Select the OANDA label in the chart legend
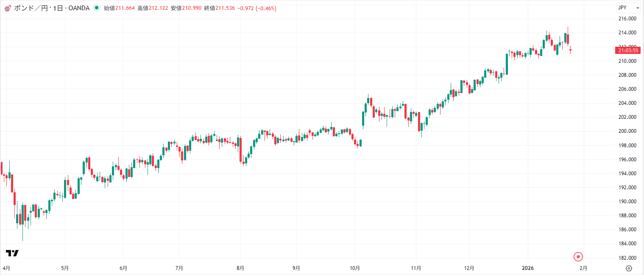The width and height of the screenshot is (644, 275). [x=79, y=8]
